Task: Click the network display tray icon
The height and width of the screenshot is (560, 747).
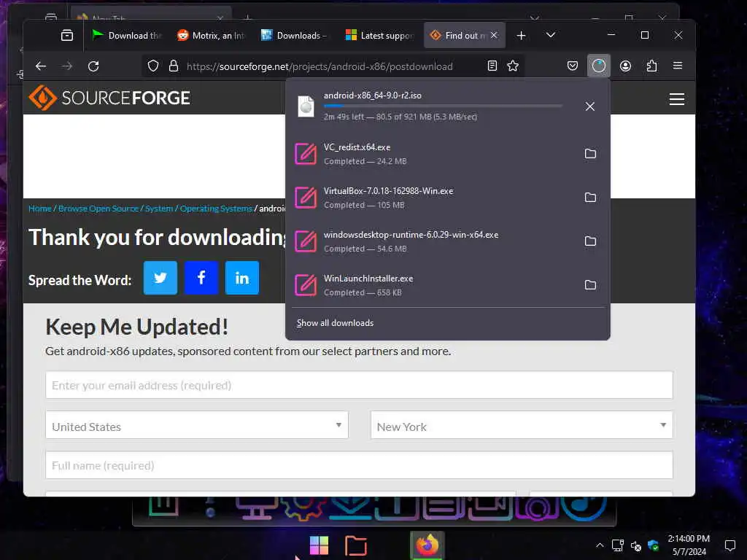Action: (618, 545)
